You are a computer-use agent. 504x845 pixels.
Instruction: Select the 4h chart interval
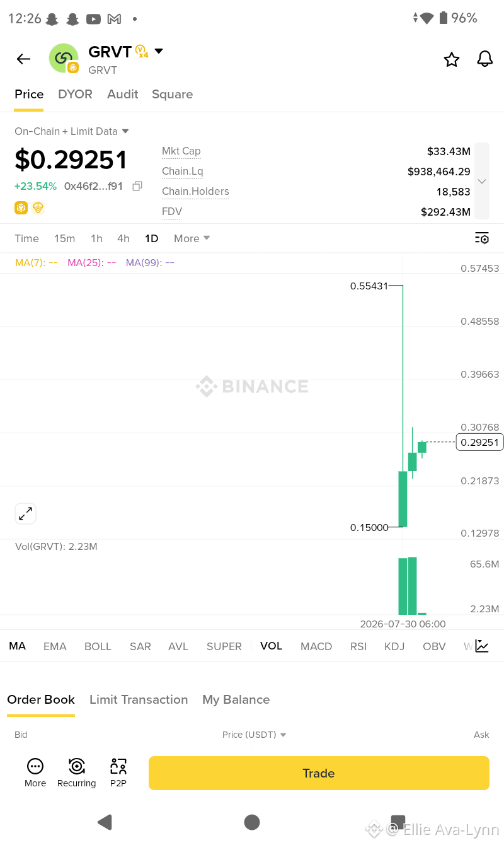pyautogui.click(x=123, y=238)
